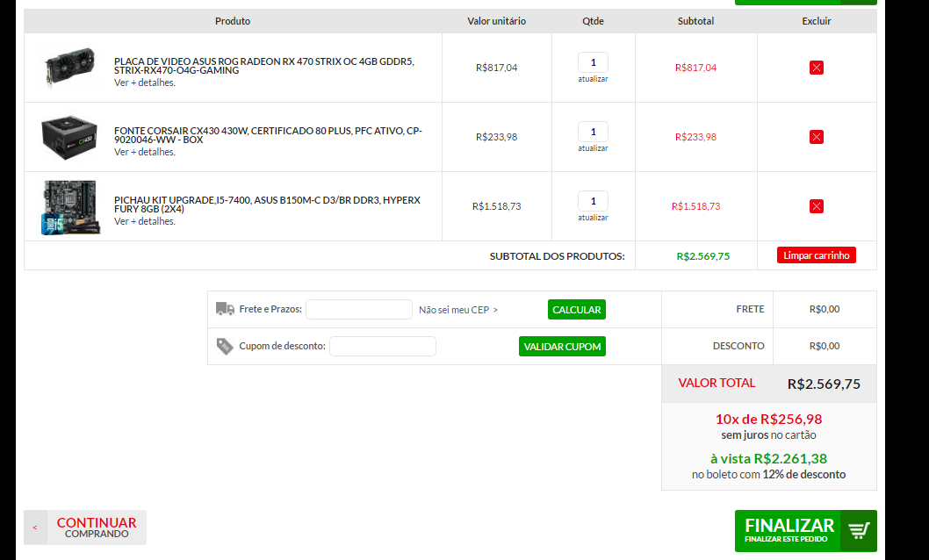929x560 pixels.
Task: Remove the ASUS RX 470 video card item
Action: pos(816,68)
